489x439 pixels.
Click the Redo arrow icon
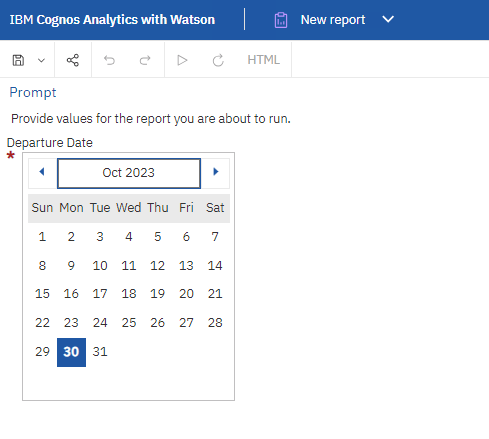pyautogui.click(x=145, y=60)
